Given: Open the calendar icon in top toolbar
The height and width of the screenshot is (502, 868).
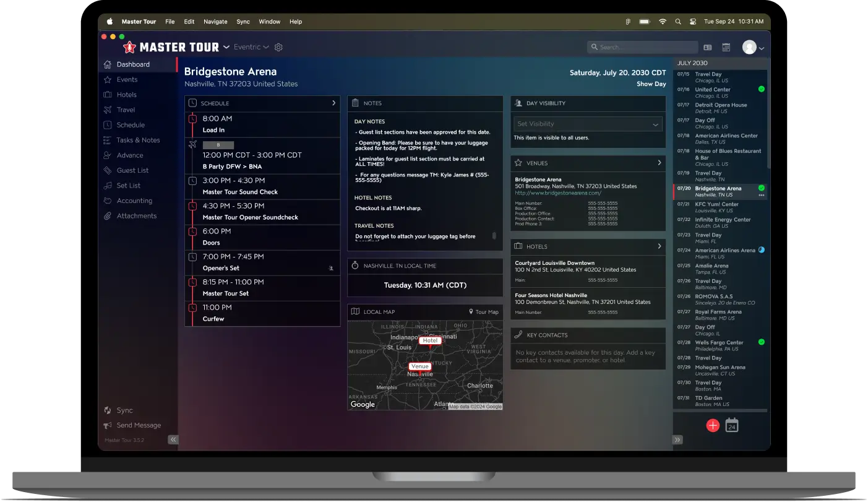Looking at the screenshot, I should pos(726,47).
